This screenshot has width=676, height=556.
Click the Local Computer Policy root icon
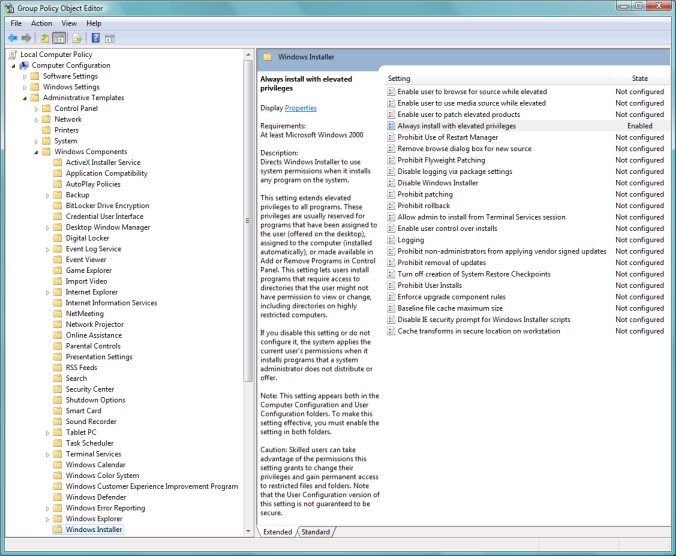click(x=13, y=54)
